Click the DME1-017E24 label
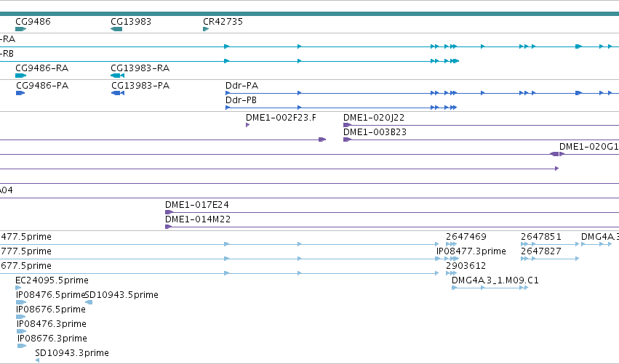Viewport: 619px width, 364px height. (x=196, y=205)
